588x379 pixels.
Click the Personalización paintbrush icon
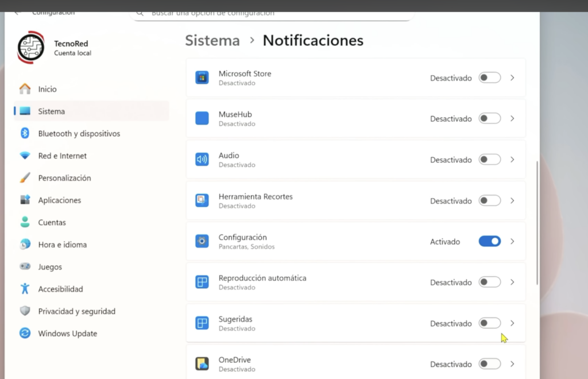(x=25, y=177)
